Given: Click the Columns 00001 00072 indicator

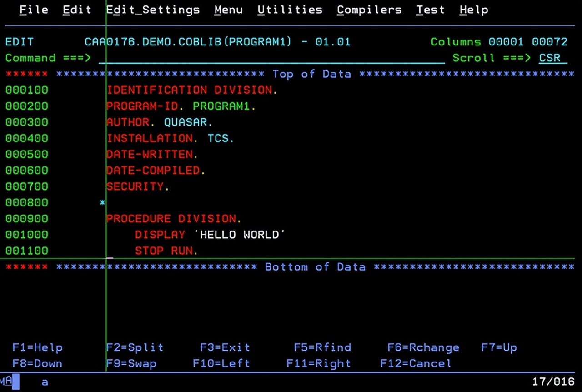Looking at the screenshot, I should pyautogui.click(x=499, y=42).
